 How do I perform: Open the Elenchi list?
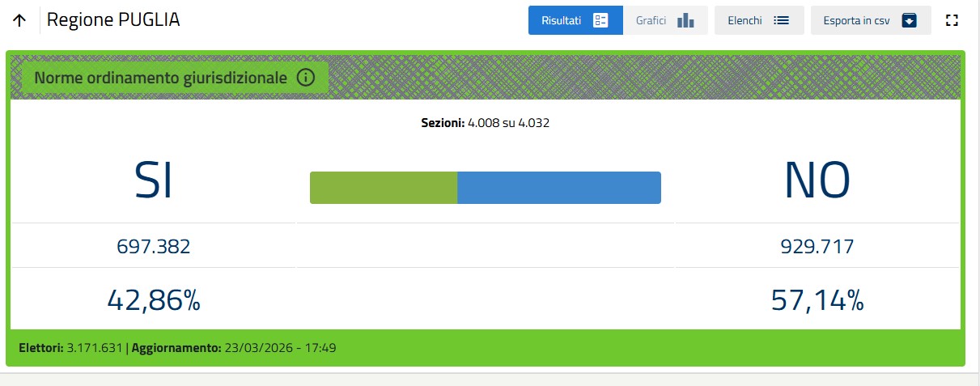coord(758,20)
